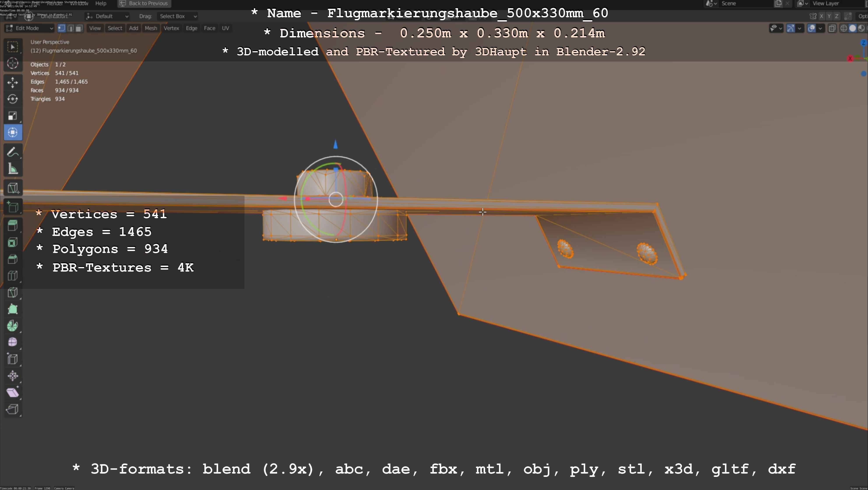The width and height of the screenshot is (868, 490).
Task: Choose the Smooth vertices tool
Action: pos(13,342)
